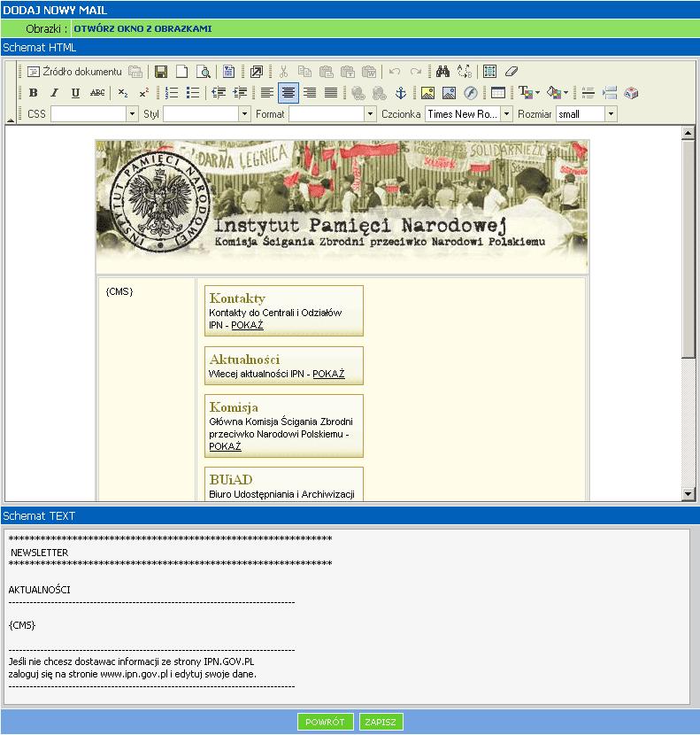Toggle Underline formatting
Image resolution: width=700 pixels, height=735 pixels.
(x=75, y=93)
